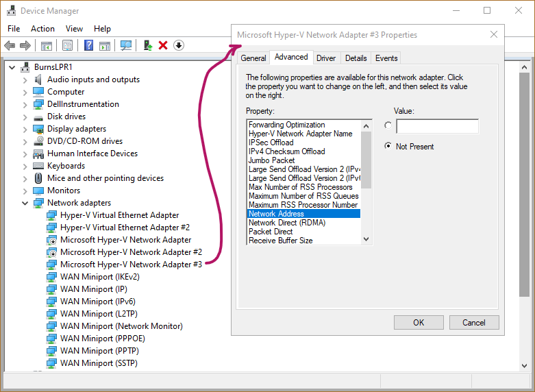The height and width of the screenshot is (392, 535).
Task: Click the Device Manager title bar icon
Action: pos(11,10)
